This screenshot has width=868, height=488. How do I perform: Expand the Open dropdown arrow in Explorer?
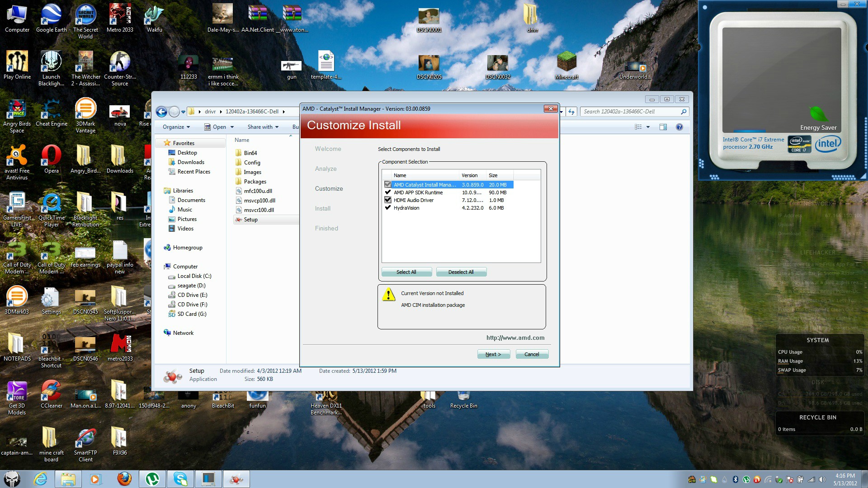click(x=232, y=127)
